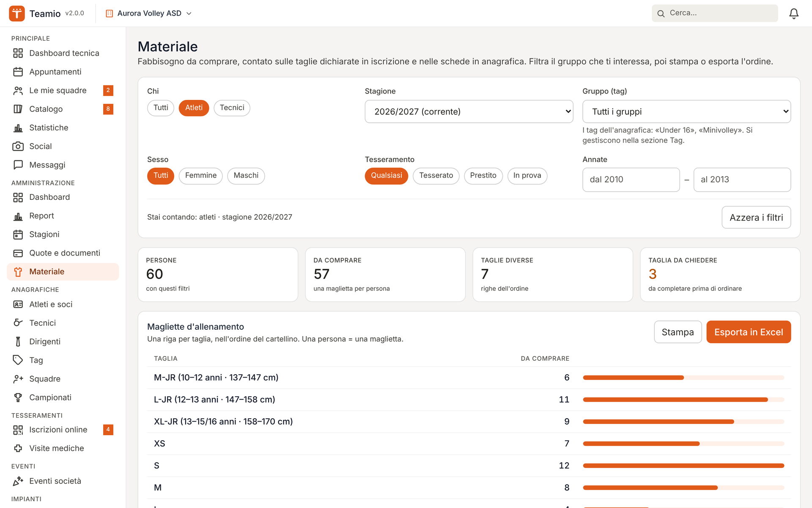
Task: Click Esporta in Excel
Action: [x=749, y=332]
